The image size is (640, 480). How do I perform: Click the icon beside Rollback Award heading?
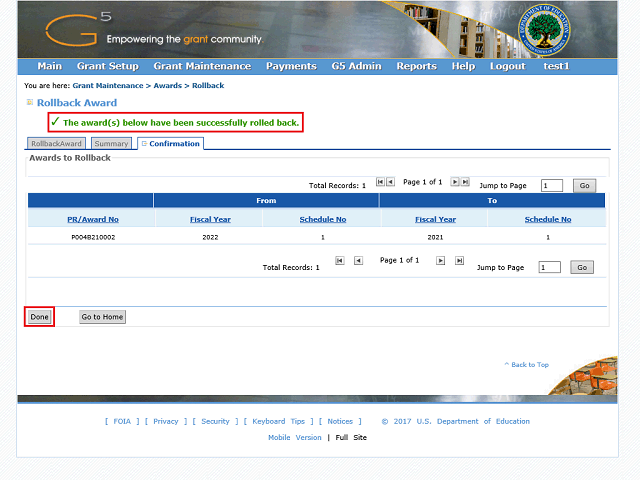point(30,102)
